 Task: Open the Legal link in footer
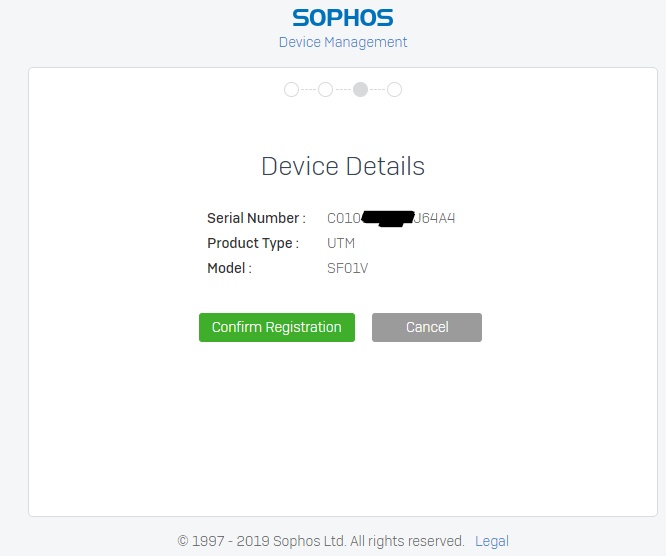(x=491, y=541)
